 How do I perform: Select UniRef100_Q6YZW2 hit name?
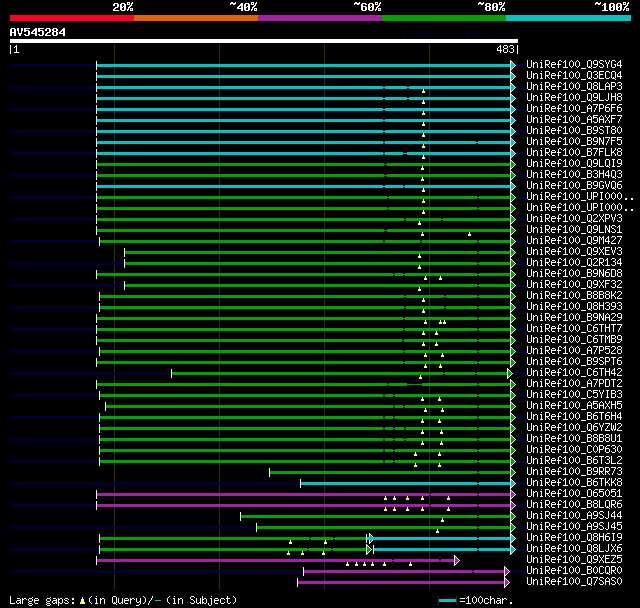point(574,428)
